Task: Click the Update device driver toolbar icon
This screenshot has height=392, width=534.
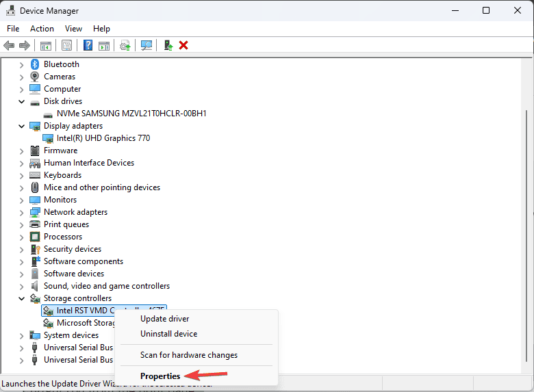Action: 125,45
